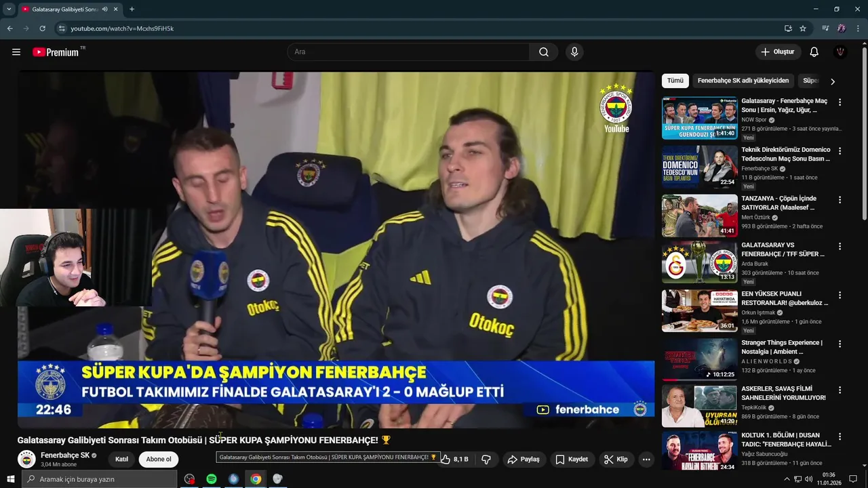
Task: Go back in browser history
Action: tap(9, 28)
